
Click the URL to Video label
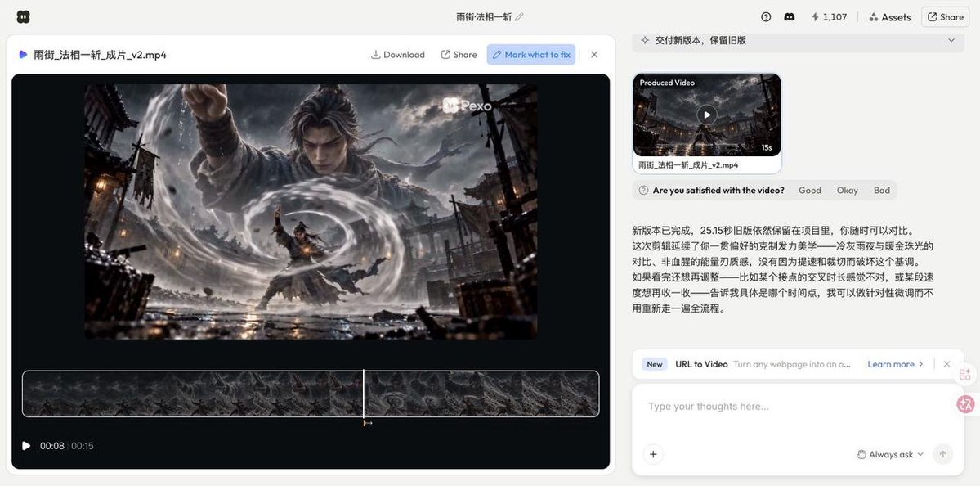[701, 364]
